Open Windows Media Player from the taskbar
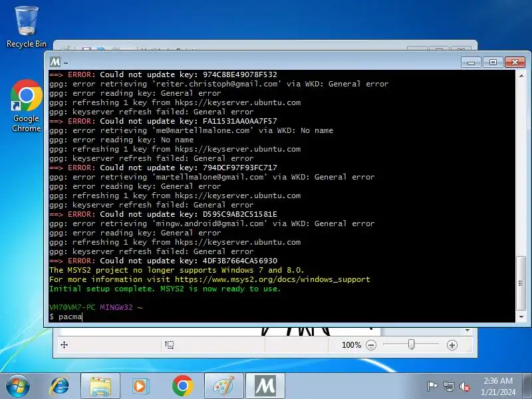The height and width of the screenshot is (399, 532). pos(140,386)
